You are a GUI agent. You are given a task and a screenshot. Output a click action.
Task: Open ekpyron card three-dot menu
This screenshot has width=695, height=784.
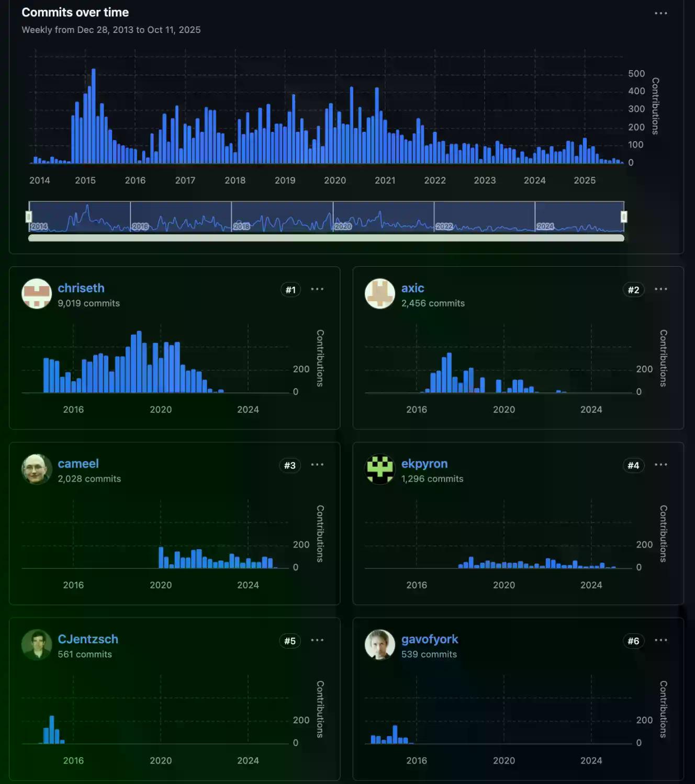pyautogui.click(x=660, y=465)
